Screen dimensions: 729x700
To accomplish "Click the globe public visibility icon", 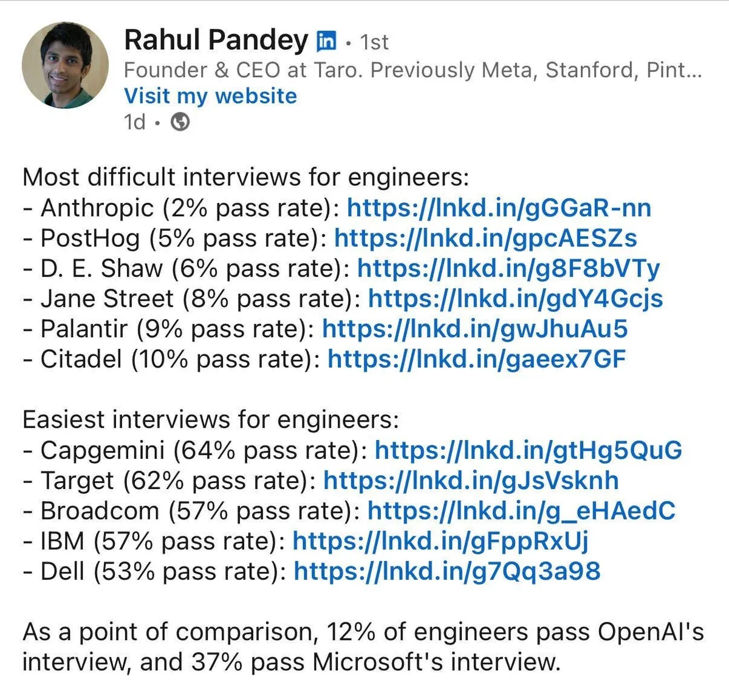I will click(x=180, y=122).
